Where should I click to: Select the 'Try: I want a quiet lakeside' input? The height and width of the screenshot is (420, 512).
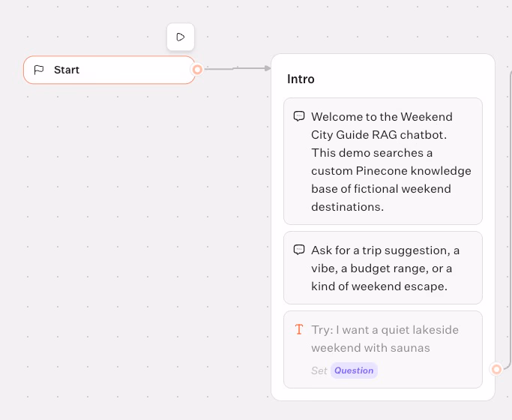pos(385,338)
